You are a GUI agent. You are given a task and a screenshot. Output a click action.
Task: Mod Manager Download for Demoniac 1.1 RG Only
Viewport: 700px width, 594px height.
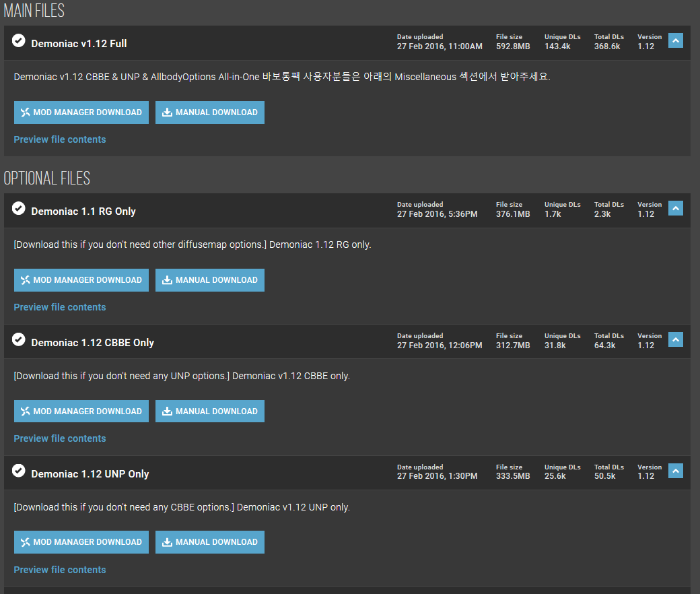pyautogui.click(x=81, y=280)
